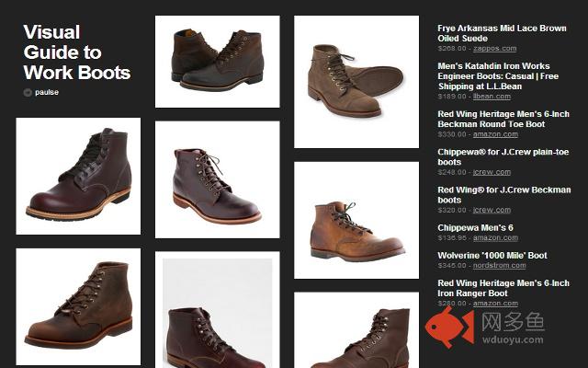588x368 pixels.
Task: Click the $189.00 price text
Action: pos(452,97)
